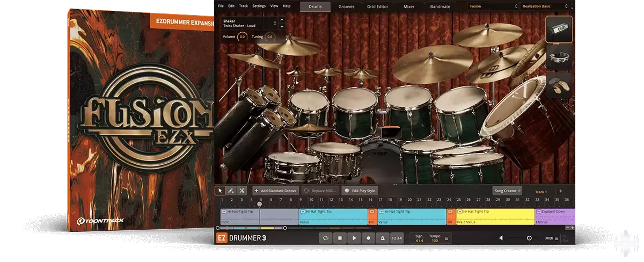Image resolution: width=644 pixels, height=262 pixels.
Task: Select the pencil draw tool
Action: tap(231, 191)
